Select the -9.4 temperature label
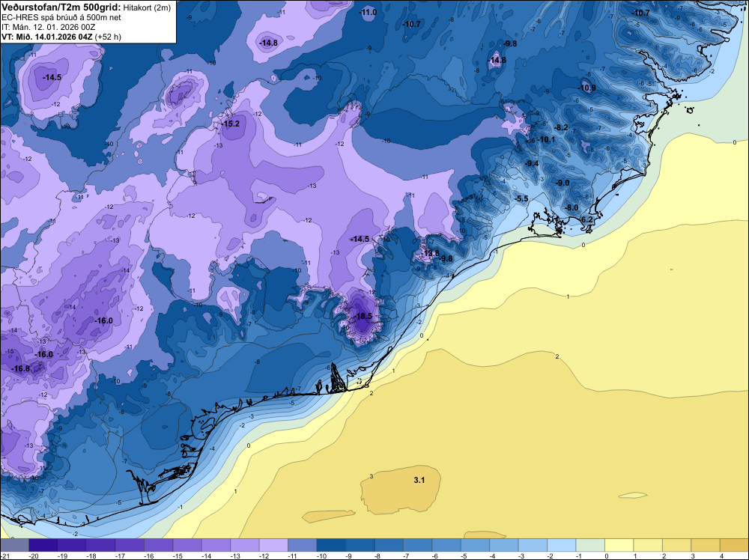The height and width of the screenshot is (560, 749). coord(532,163)
